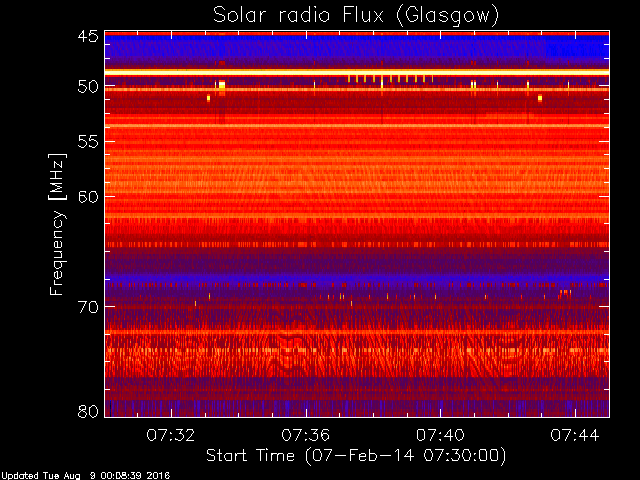Click the Frequency [MHz] axis label
Image resolution: width=640 pixels, height=480 pixels.
(57, 224)
